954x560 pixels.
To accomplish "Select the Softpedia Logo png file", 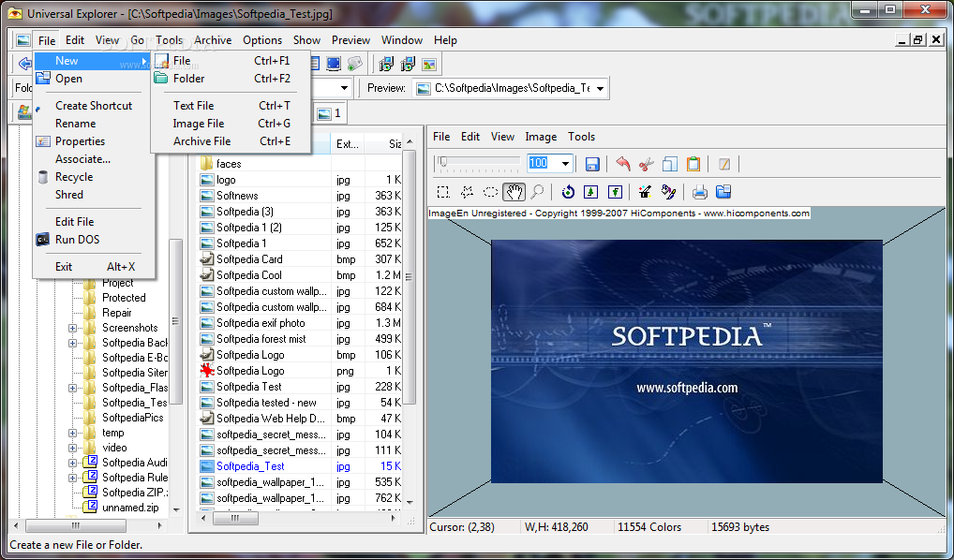I will [250, 371].
